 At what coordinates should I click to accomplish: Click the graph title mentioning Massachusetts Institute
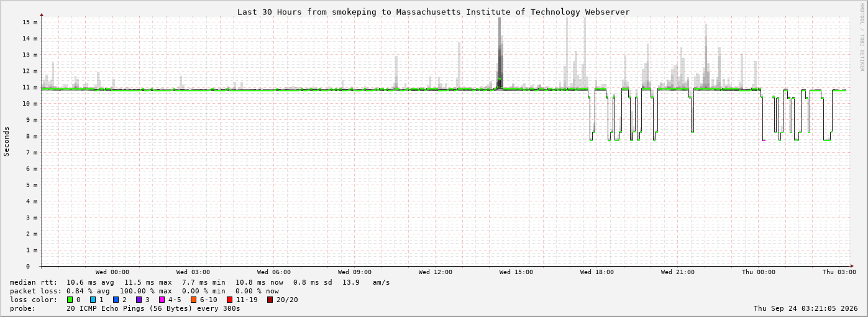click(433, 12)
